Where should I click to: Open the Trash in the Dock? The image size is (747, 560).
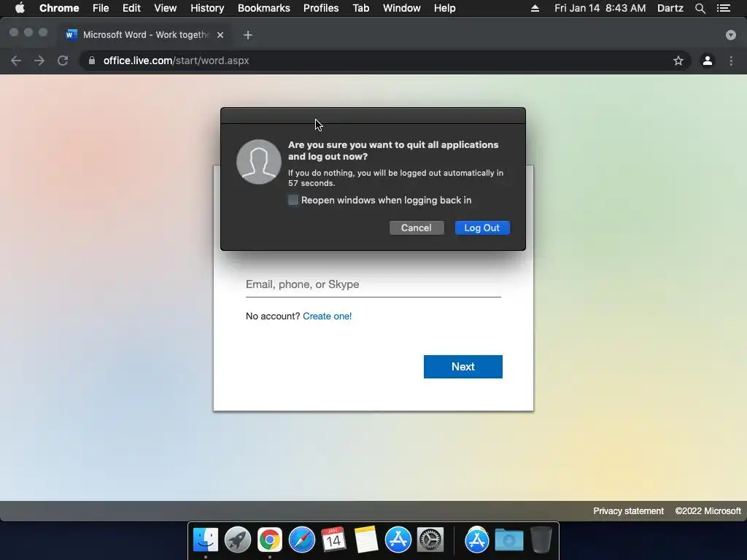pyautogui.click(x=541, y=540)
